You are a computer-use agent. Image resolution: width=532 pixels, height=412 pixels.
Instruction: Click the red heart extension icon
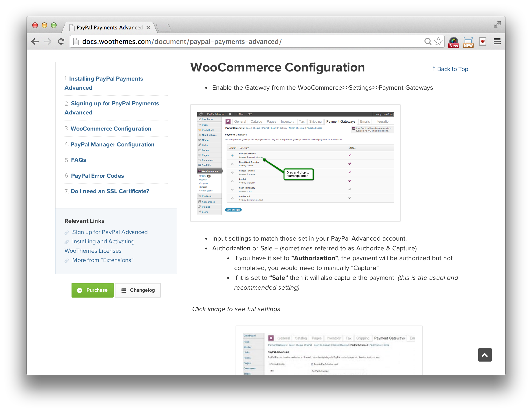click(482, 41)
